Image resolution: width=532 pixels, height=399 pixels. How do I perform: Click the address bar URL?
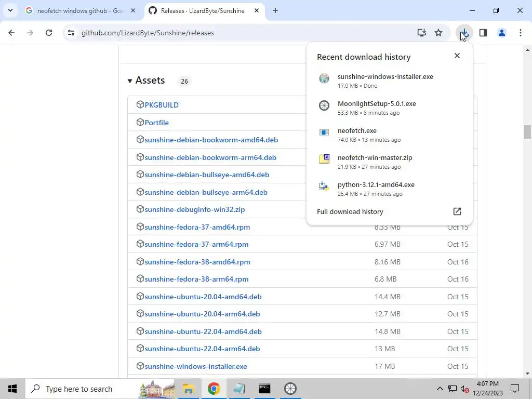[148, 33]
